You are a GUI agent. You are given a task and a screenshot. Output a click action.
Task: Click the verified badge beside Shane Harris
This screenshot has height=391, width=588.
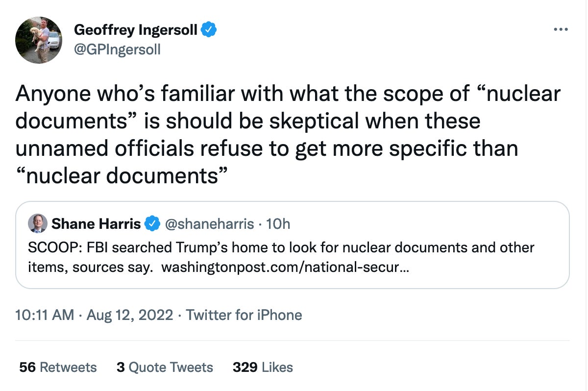coord(153,224)
